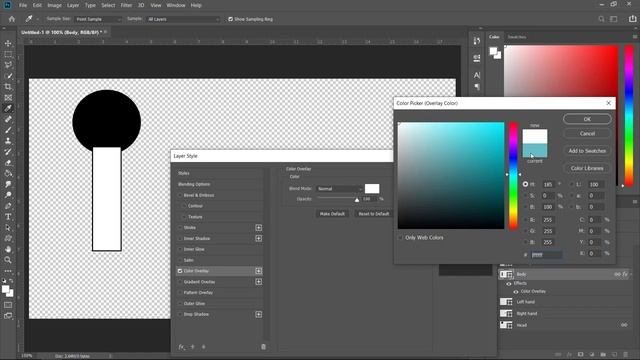Click the hex color input field

[547, 255]
